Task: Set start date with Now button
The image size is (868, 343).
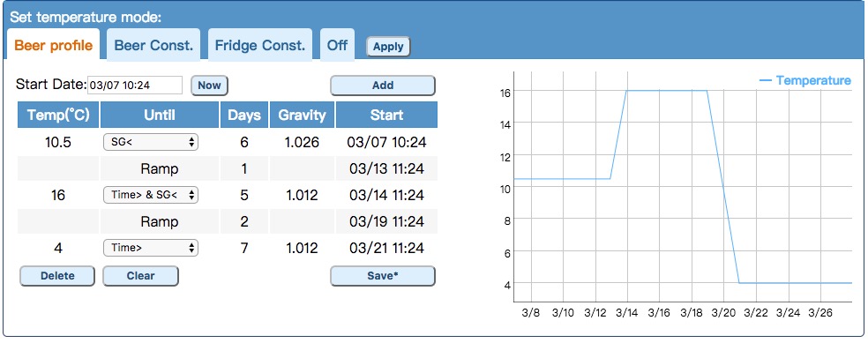Action: (209, 86)
